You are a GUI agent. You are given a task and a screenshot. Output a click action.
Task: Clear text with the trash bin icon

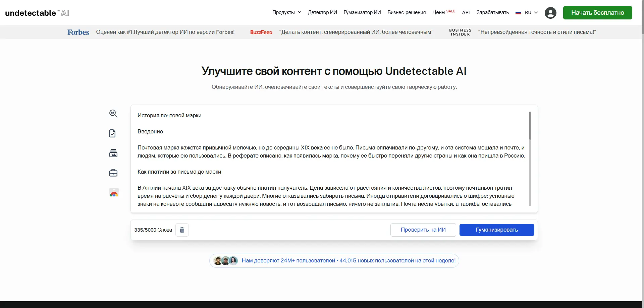coord(182,230)
